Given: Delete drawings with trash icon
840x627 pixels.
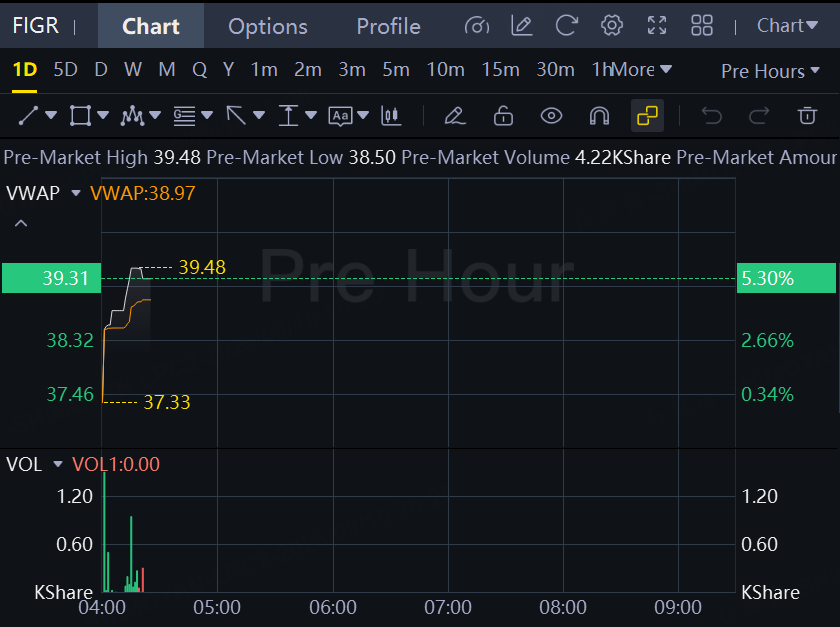Looking at the screenshot, I should [x=807, y=115].
